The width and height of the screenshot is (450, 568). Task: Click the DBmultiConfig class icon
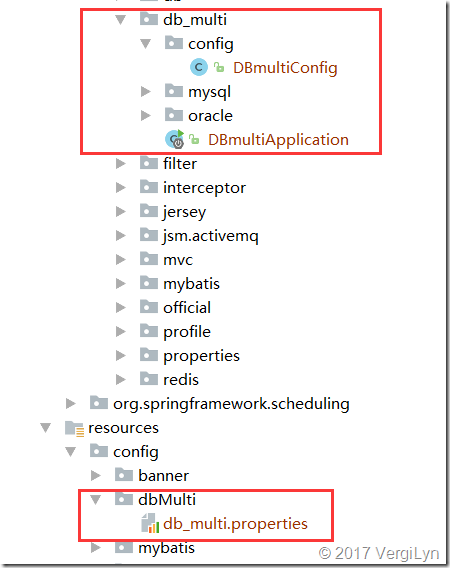click(x=199, y=67)
